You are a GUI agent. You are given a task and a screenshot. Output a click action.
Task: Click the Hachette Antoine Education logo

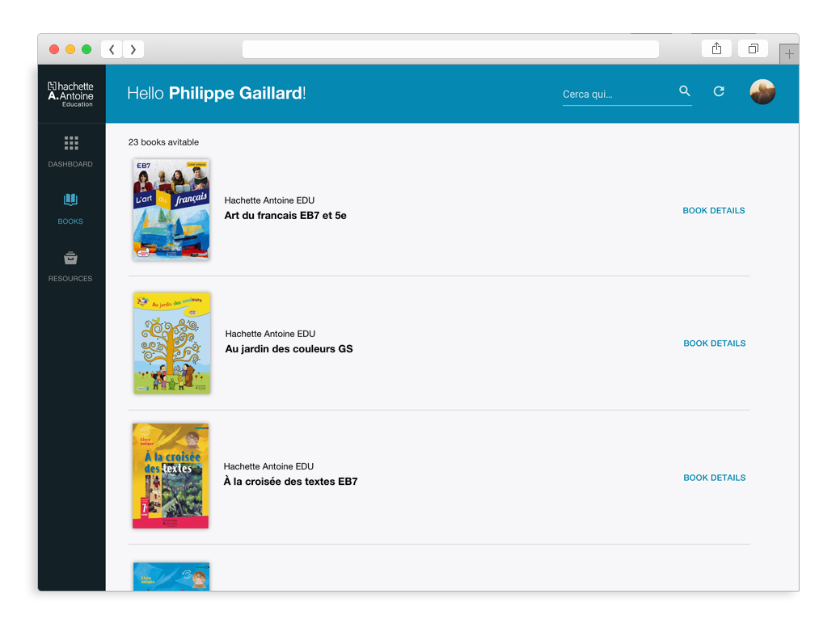point(70,92)
